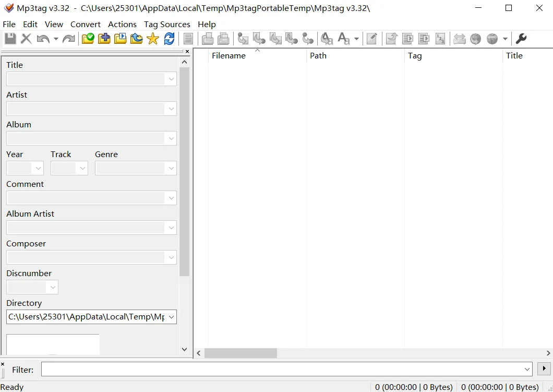Open the Actions quick dropdown arrow

coord(356,39)
